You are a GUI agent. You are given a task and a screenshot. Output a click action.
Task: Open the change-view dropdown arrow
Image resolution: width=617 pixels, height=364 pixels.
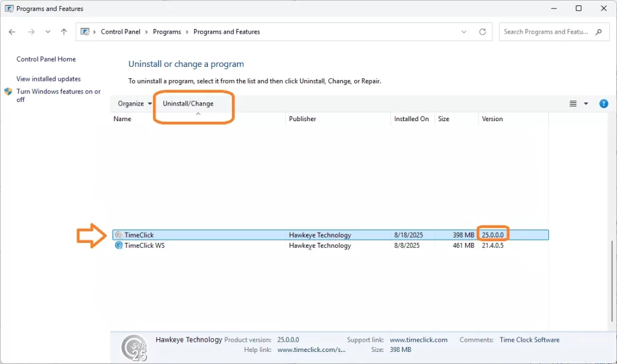(585, 103)
